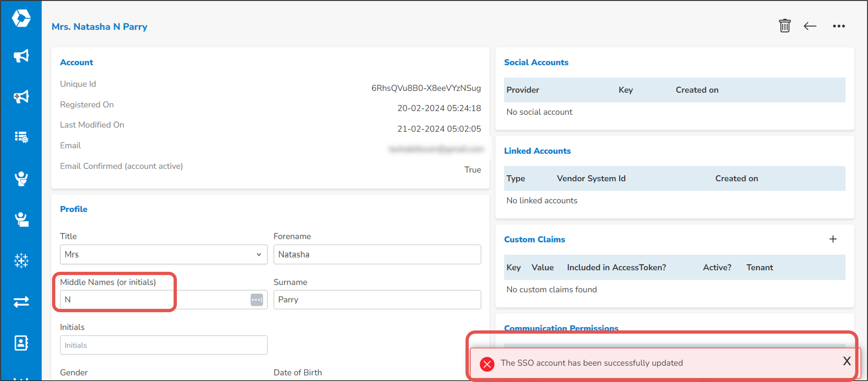Click the Provider column header in Social Accounts
This screenshot has width=868, height=382.
523,90
